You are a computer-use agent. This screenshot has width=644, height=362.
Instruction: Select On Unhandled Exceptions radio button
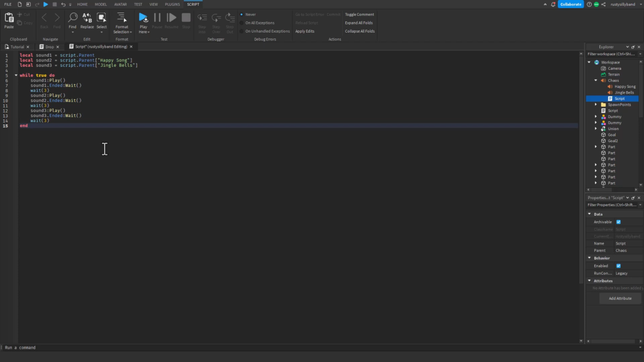241,31
